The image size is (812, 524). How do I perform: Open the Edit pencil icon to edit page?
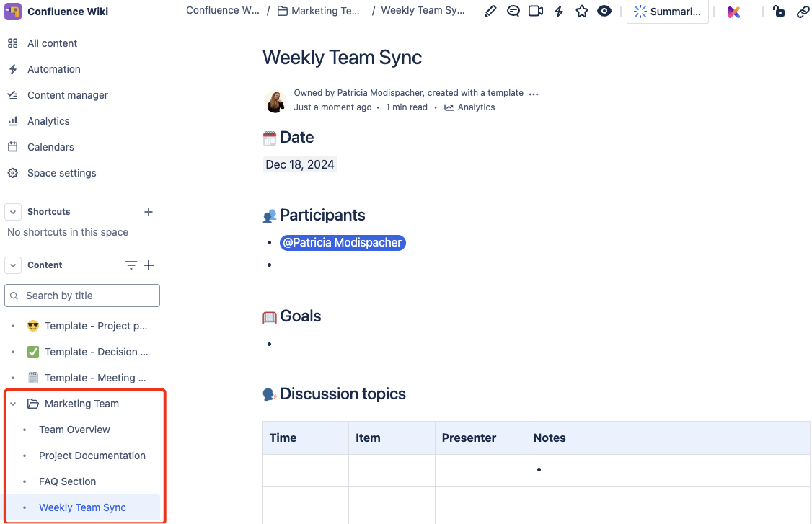coord(490,11)
